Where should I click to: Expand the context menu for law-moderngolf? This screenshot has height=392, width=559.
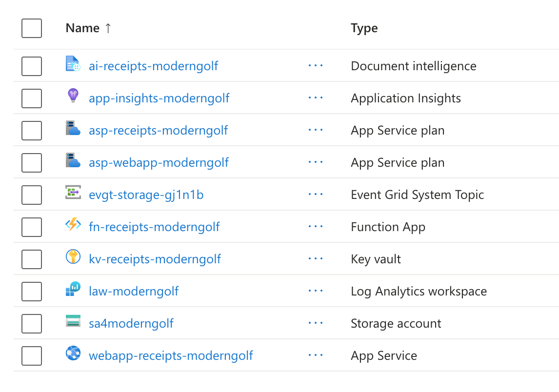click(x=316, y=291)
